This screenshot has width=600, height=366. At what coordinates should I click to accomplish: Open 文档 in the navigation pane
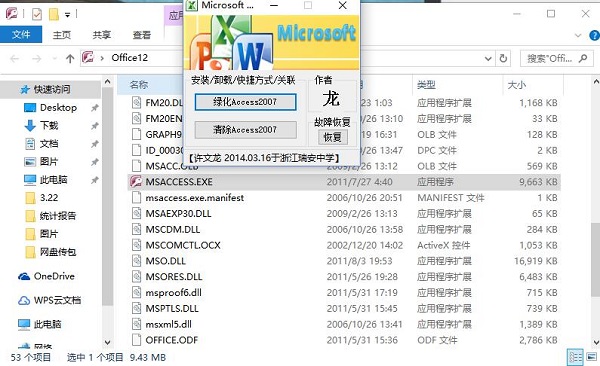[49, 144]
